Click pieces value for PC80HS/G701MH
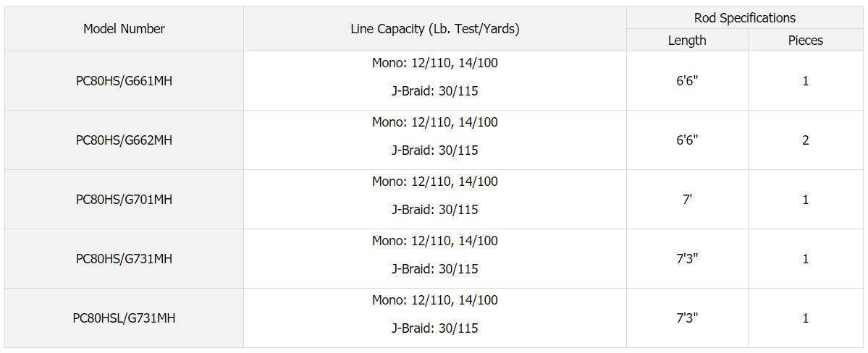 coord(805,200)
